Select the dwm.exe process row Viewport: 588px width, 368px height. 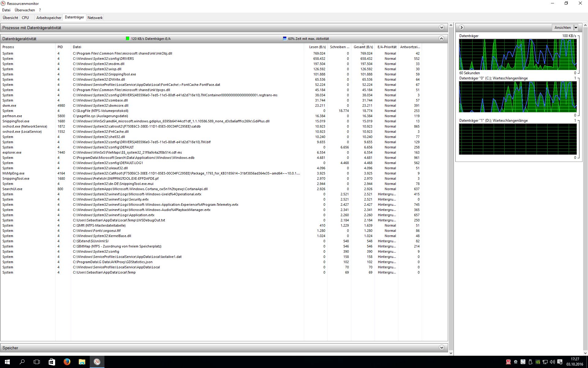(x=9, y=105)
